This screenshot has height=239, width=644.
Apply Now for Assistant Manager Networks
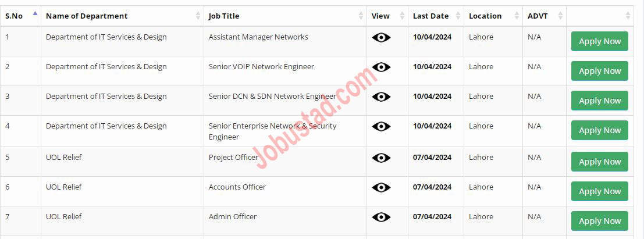(600, 41)
